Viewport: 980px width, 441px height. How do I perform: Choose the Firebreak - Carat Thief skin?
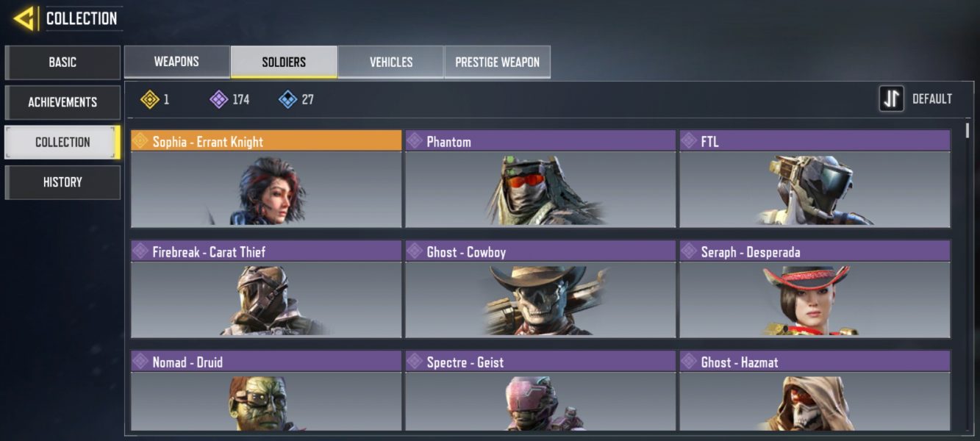[266, 289]
